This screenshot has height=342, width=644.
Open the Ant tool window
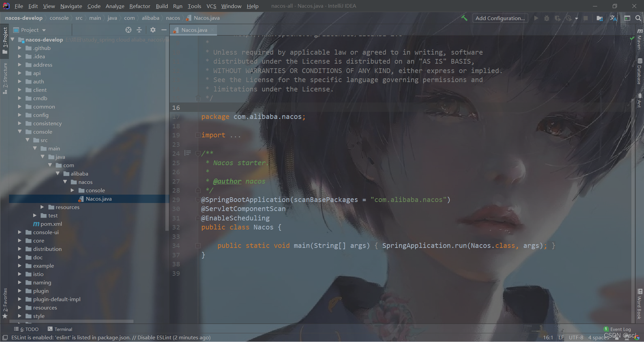pyautogui.click(x=639, y=100)
